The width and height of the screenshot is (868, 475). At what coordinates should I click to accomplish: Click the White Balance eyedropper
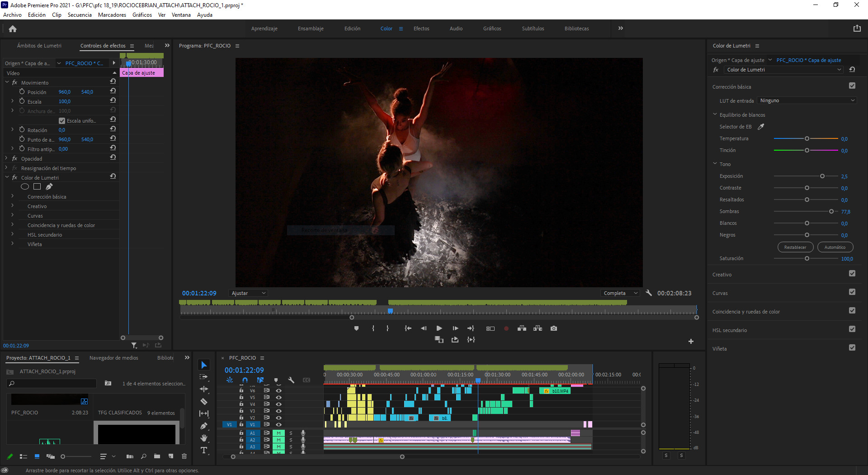pyautogui.click(x=761, y=127)
